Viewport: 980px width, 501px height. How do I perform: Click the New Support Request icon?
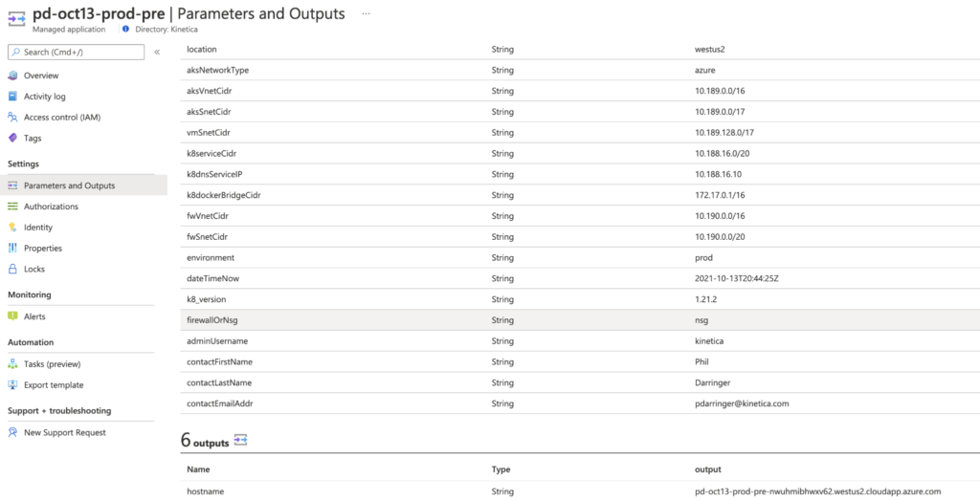[12, 432]
